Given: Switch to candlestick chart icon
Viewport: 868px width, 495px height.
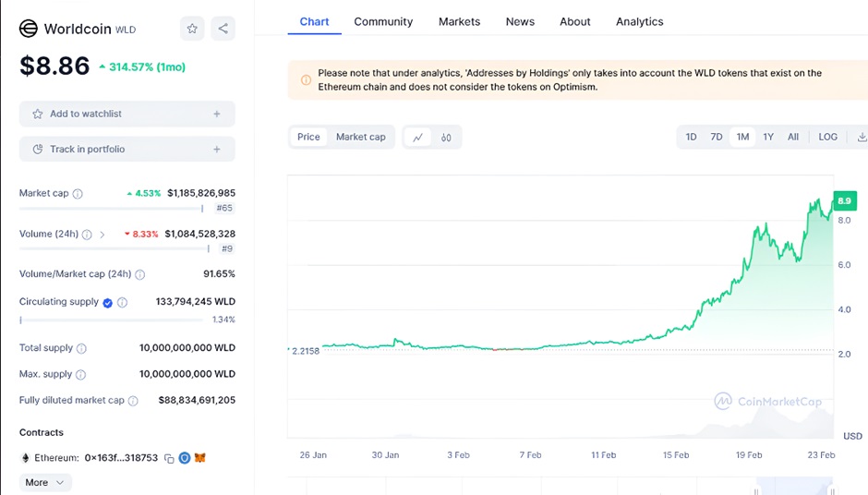Looking at the screenshot, I should [446, 137].
